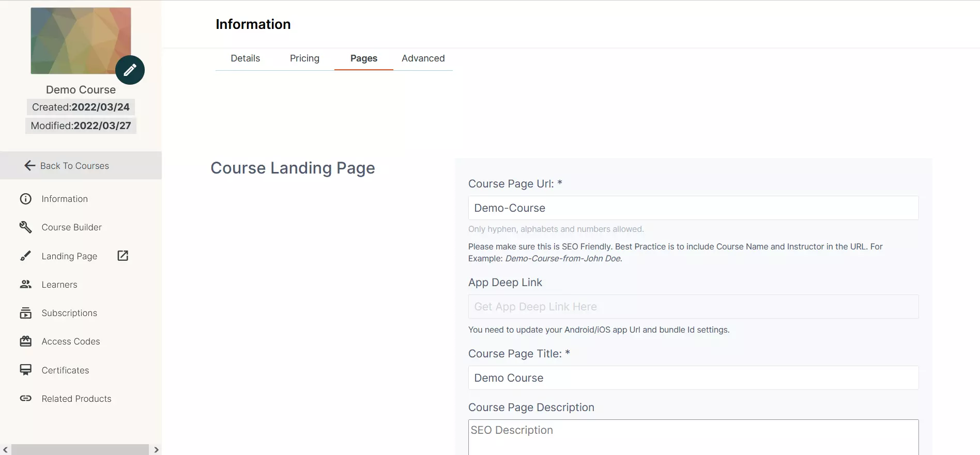Click the Demo Course name under the thumbnail
Image resolution: width=980 pixels, height=455 pixels.
pyautogui.click(x=81, y=90)
